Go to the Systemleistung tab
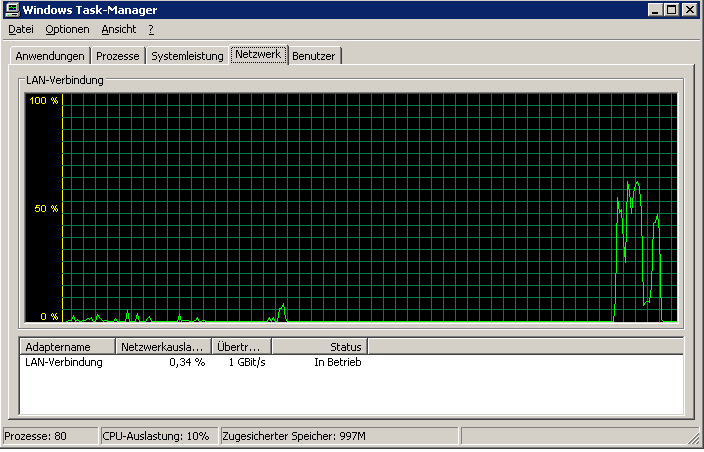 tap(187, 56)
